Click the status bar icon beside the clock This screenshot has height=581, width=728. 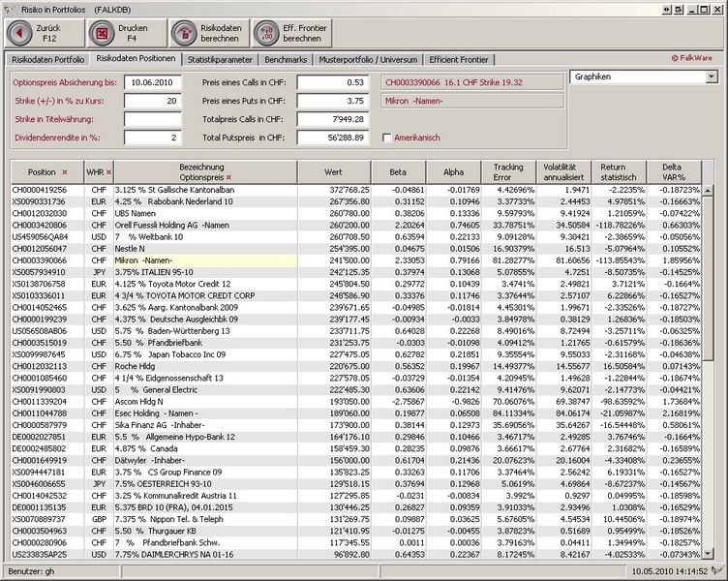point(718,571)
